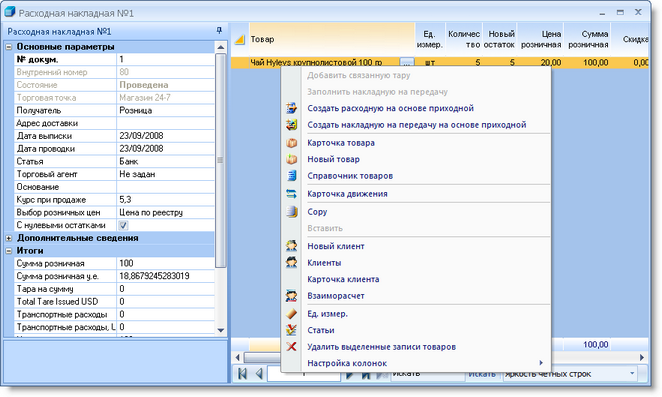This screenshot has height=397, width=662.
Task: Click scroll-up arrow of properties panel
Action: [x=220, y=47]
